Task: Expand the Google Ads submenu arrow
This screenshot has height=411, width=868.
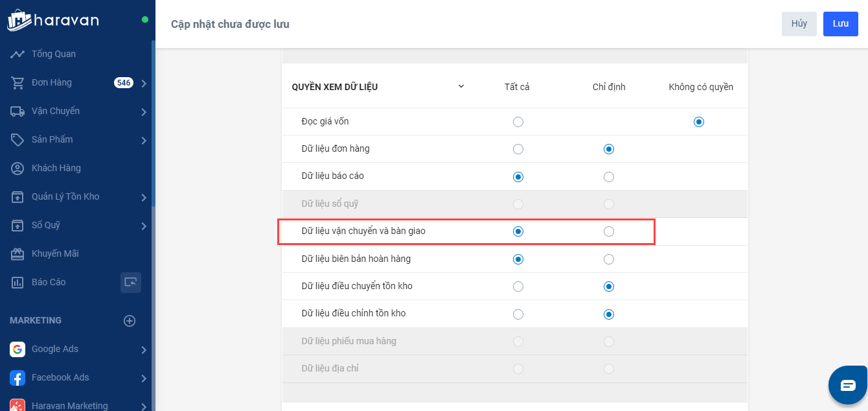Action: [x=144, y=349]
